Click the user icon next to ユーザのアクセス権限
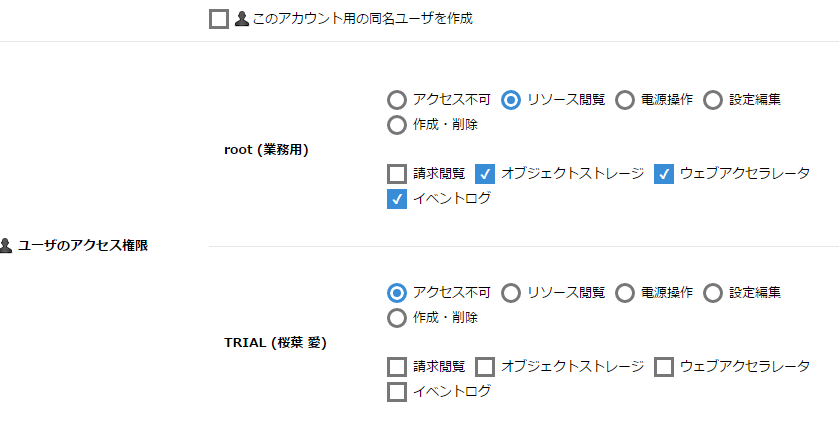Viewport: 839px width, 430px height. [x=6, y=245]
